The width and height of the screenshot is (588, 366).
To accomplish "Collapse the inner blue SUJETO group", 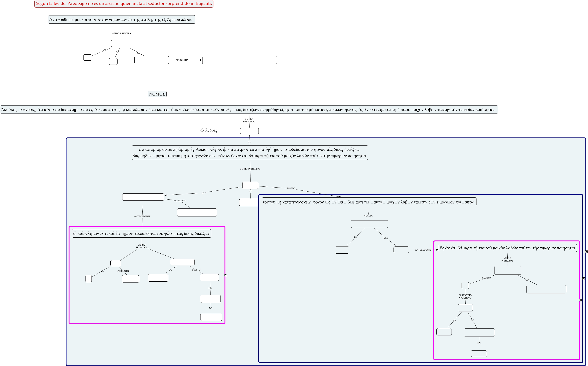I will point(583,279).
